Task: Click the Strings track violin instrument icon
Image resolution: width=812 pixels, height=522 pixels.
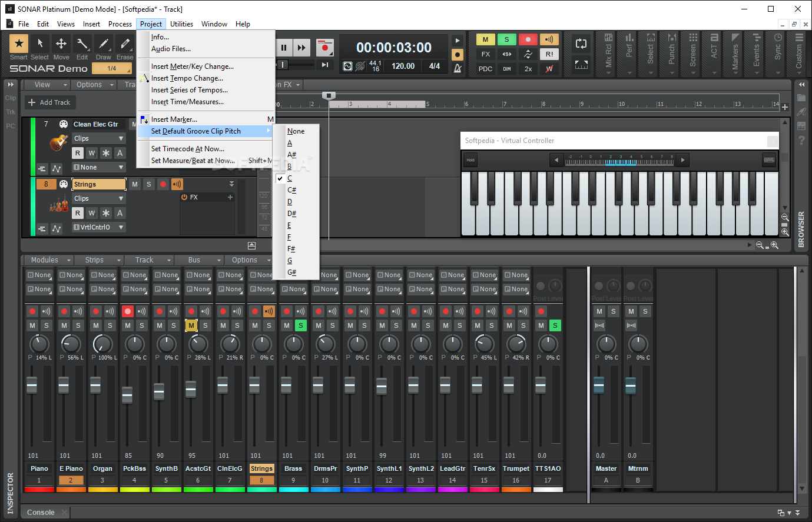Action: [58, 204]
